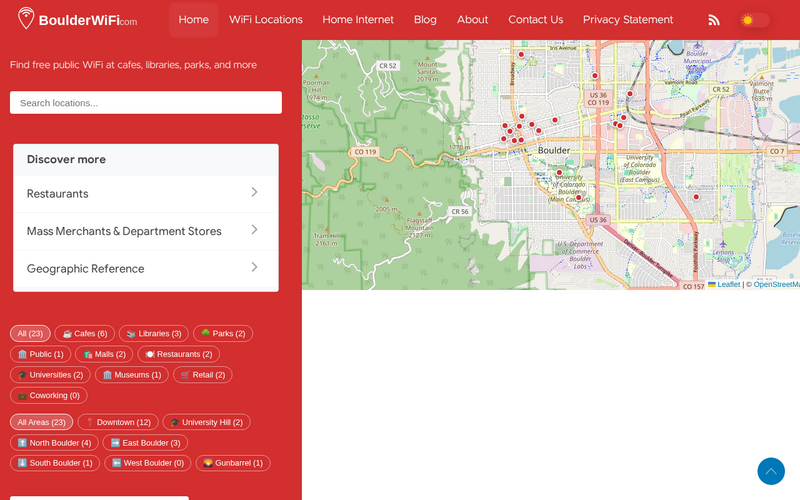
Task: Open the About page
Action: [472, 20]
